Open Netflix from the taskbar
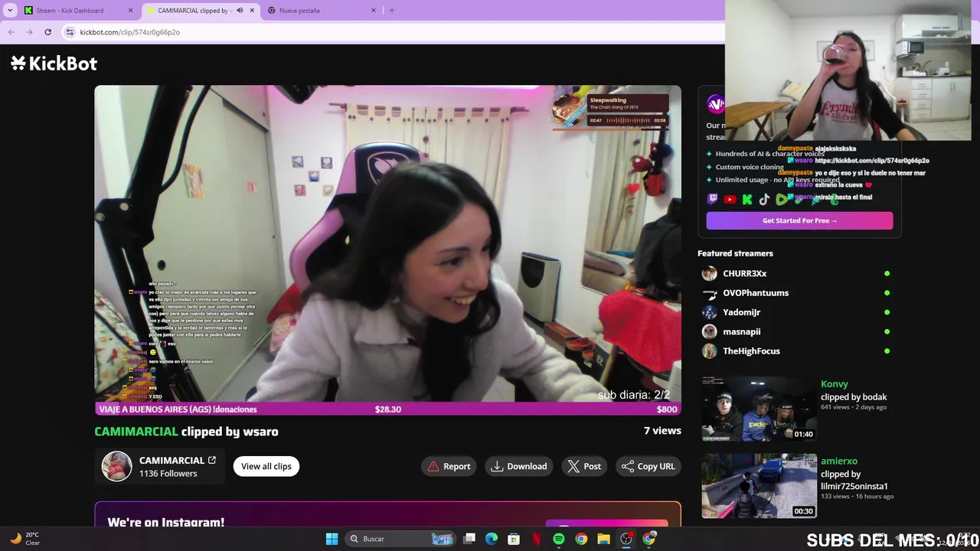The width and height of the screenshot is (980, 551). coord(537,539)
